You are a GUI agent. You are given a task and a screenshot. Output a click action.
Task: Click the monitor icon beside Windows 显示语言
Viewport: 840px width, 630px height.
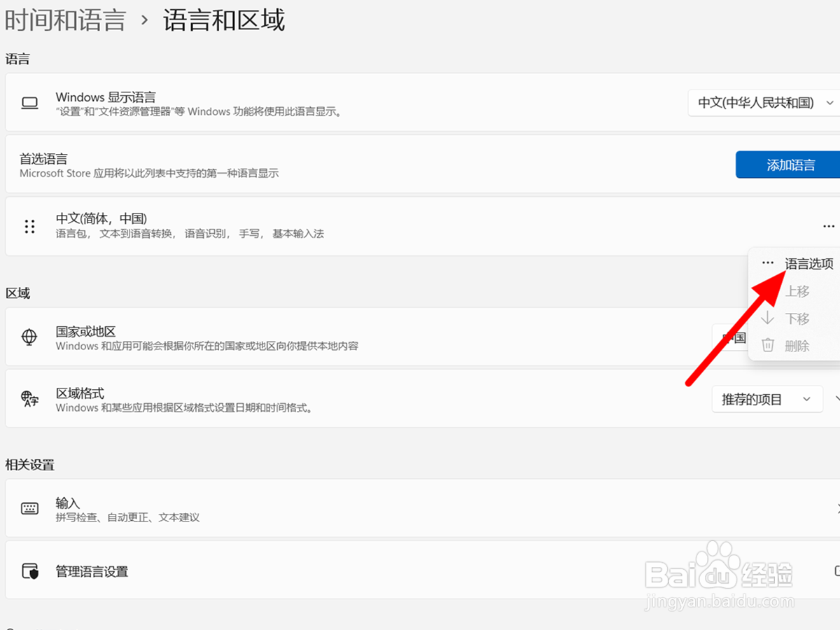click(29, 102)
